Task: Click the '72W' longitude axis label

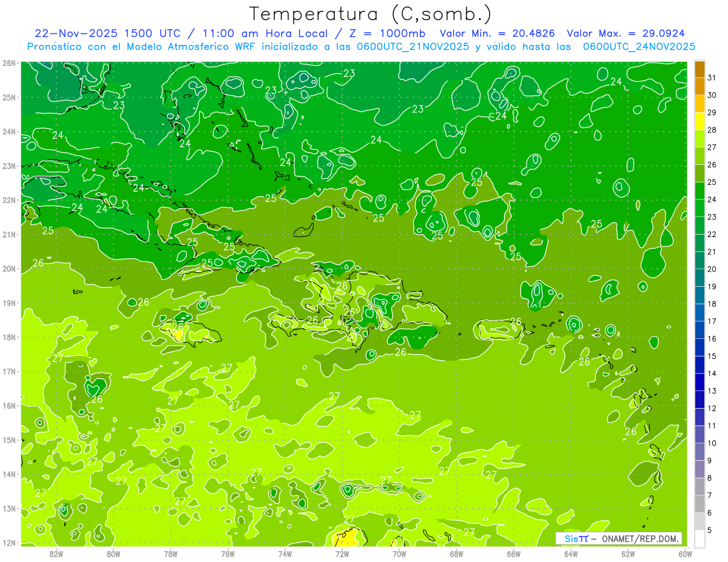Action: (342, 554)
